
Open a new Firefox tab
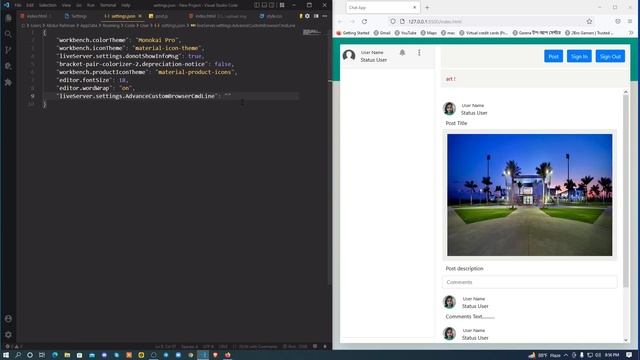click(427, 7)
